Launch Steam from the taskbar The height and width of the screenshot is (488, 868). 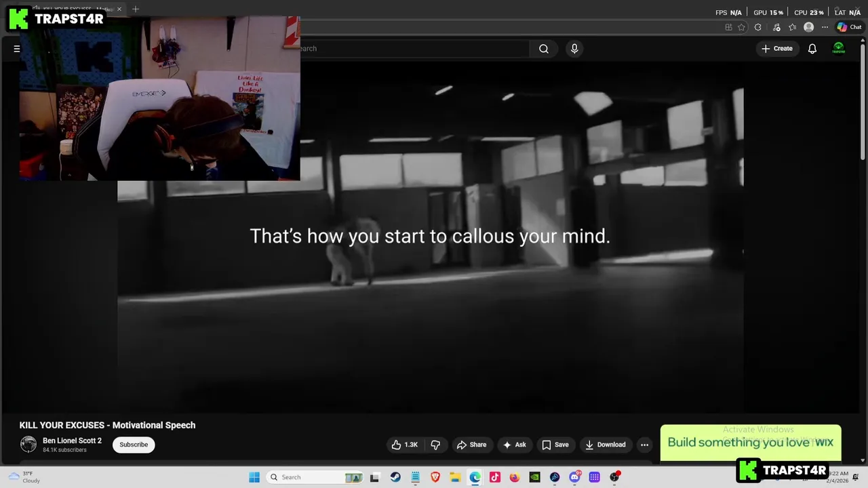395,477
